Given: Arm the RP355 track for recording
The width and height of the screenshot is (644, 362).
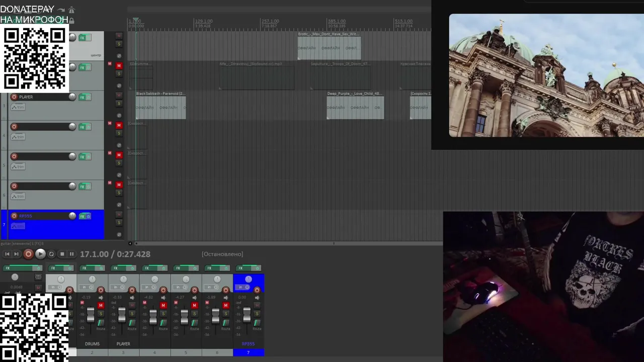Looking at the screenshot, I should coord(14,216).
